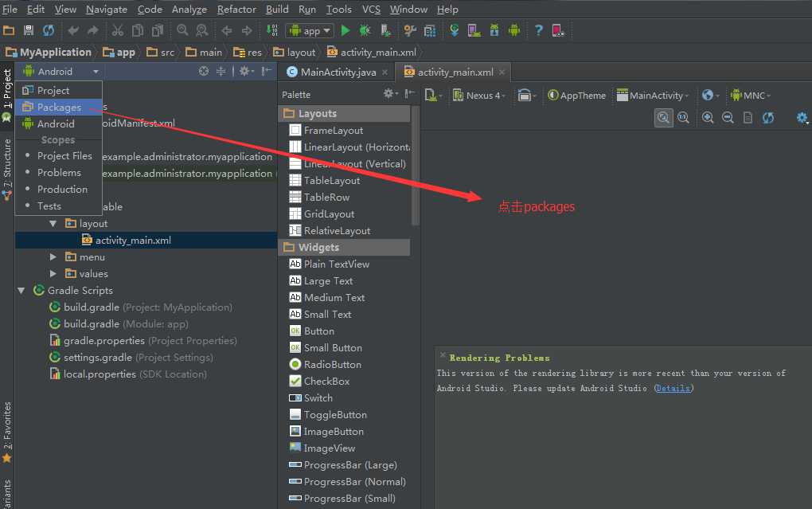Select Project in the view dropdown list

[x=59, y=90]
